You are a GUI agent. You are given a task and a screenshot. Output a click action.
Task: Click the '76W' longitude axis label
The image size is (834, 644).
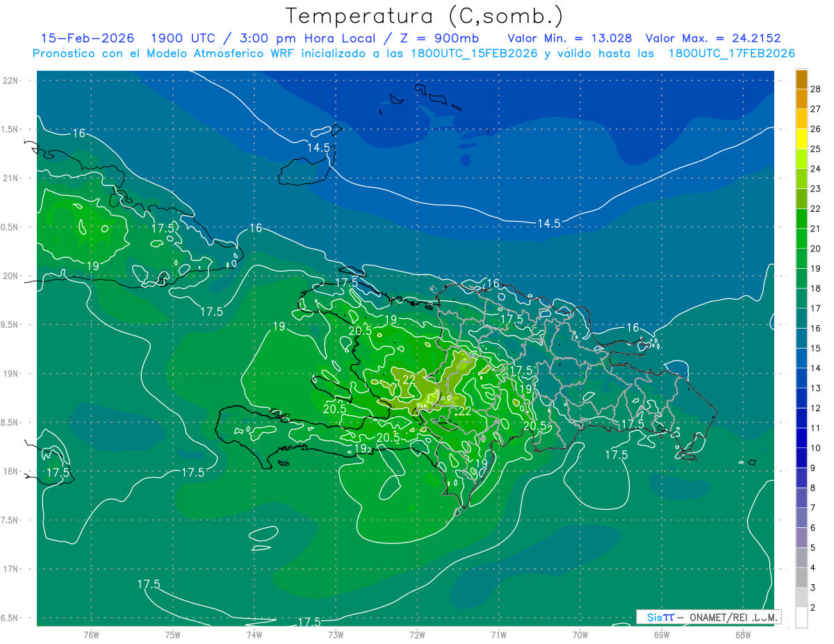click(91, 634)
